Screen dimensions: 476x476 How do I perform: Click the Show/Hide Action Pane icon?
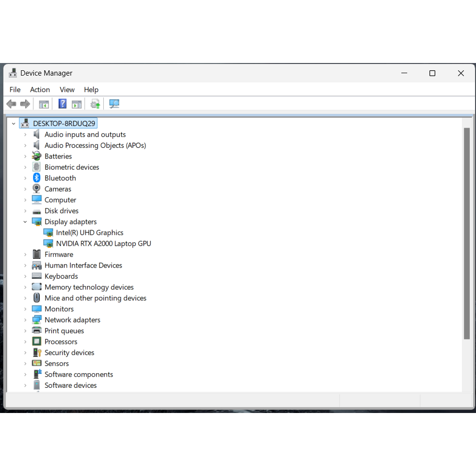pos(77,104)
